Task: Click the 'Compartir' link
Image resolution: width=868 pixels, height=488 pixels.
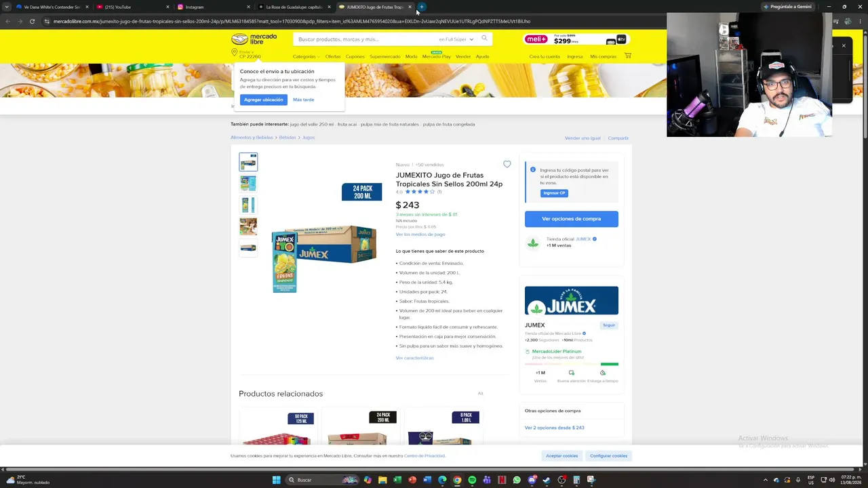Action: [x=618, y=138]
